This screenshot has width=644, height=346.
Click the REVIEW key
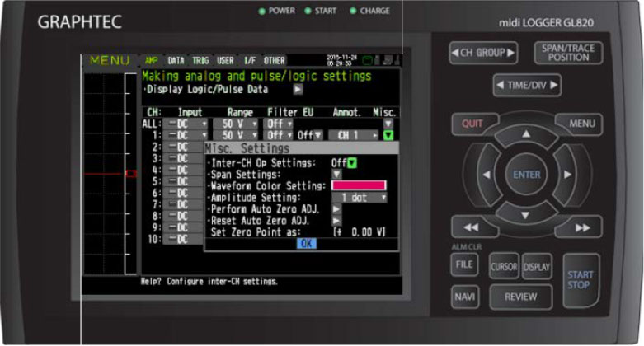coord(520,297)
